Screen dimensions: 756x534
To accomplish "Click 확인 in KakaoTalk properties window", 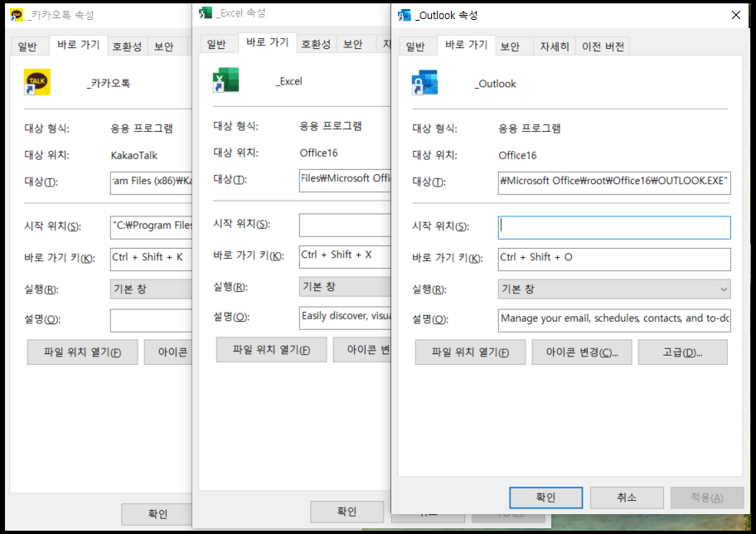I will click(x=157, y=514).
